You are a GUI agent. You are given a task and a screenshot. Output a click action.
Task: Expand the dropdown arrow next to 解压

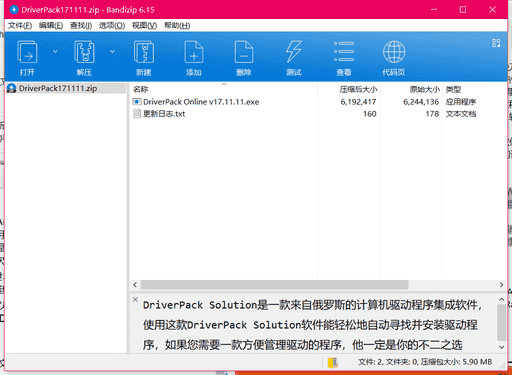[112, 51]
